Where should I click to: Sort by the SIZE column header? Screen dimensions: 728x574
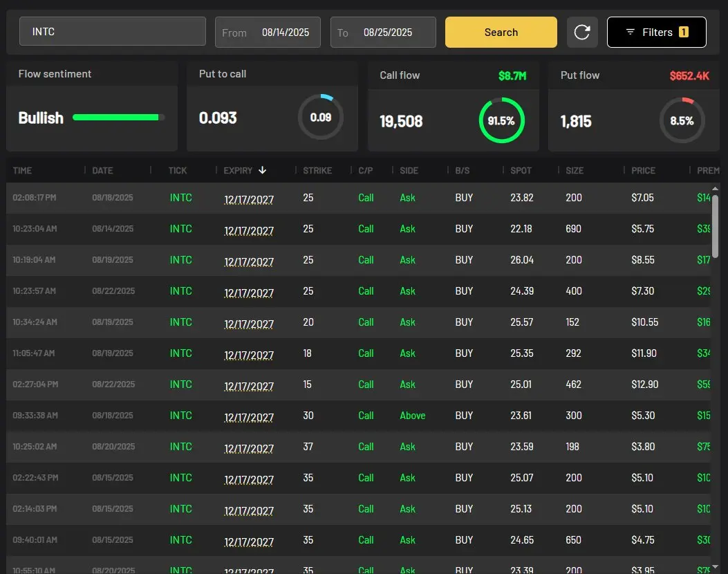575,170
